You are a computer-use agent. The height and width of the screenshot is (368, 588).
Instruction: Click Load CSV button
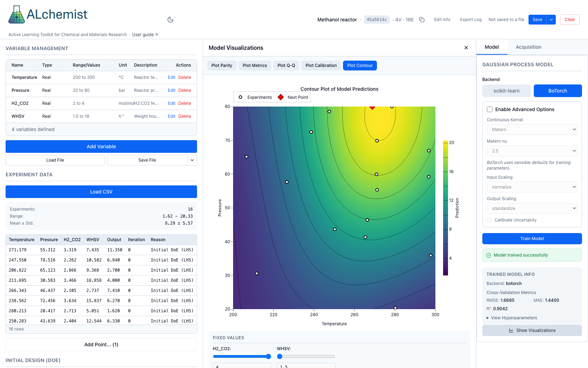pos(101,192)
